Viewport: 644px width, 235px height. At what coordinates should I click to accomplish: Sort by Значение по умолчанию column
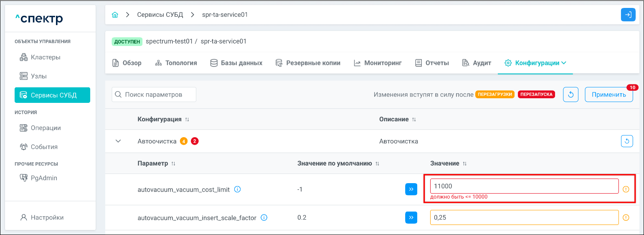377,163
